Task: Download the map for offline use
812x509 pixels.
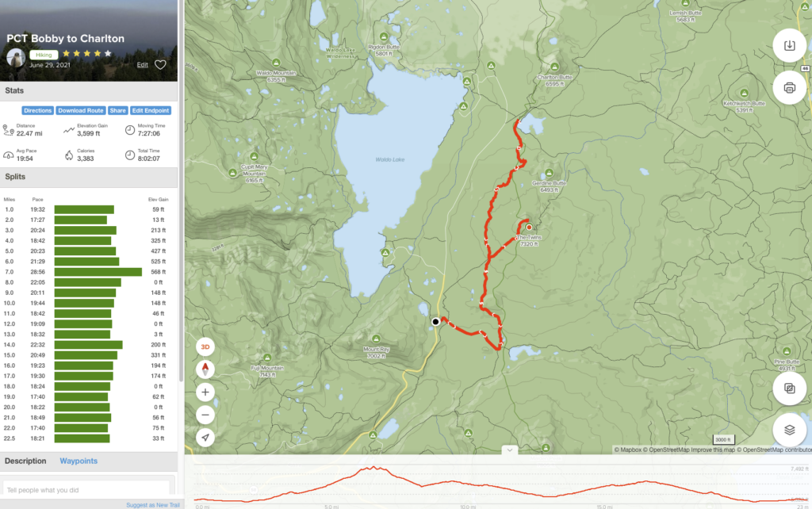Action: pyautogui.click(x=789, y=45)
